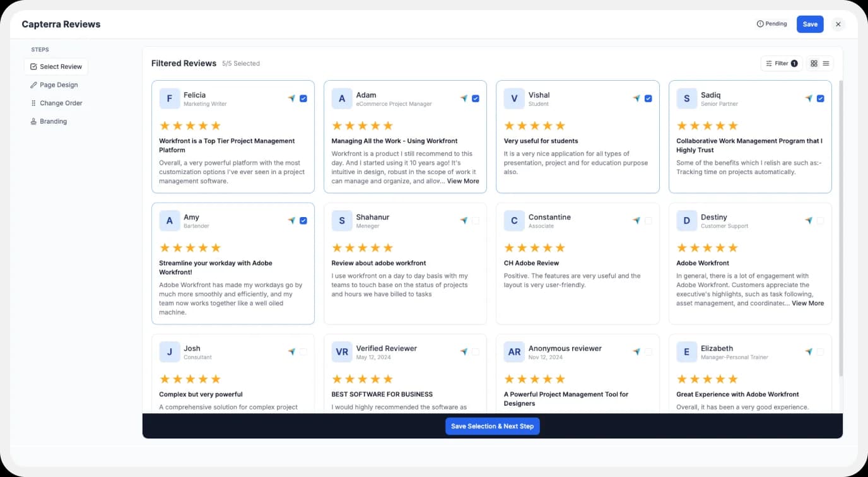Click the share icon on Sadiq's review
Viewport: 868px width, 477px height.
pos(809,98)
